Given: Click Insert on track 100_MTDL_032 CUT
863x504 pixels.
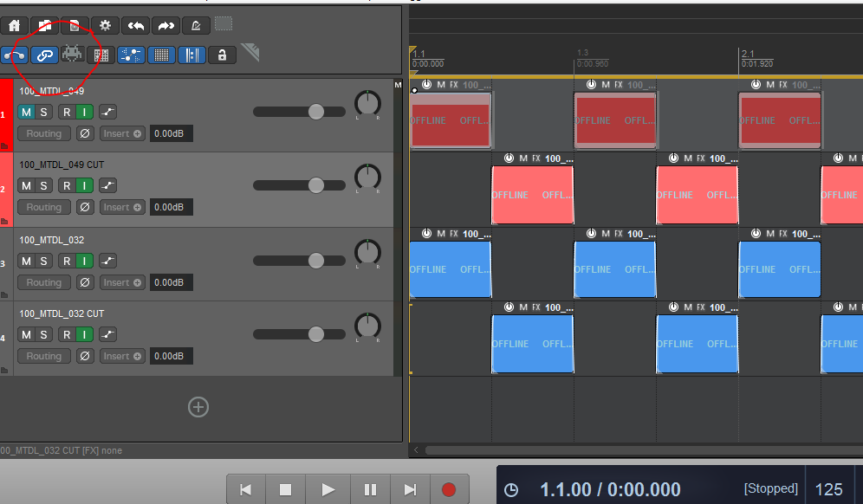Looking at the screenshot, I should click(x=122, y=357).
